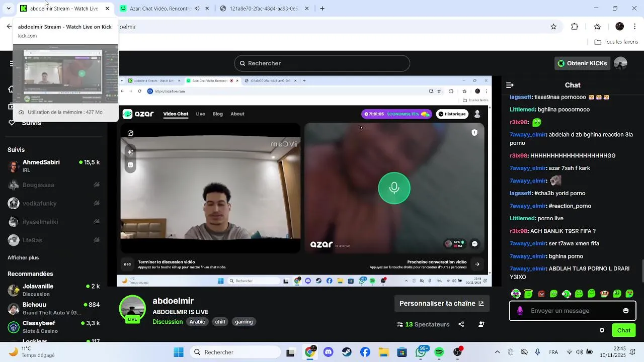Send message with green Chat button
The image size is (644, 362).
click(624, 330)
